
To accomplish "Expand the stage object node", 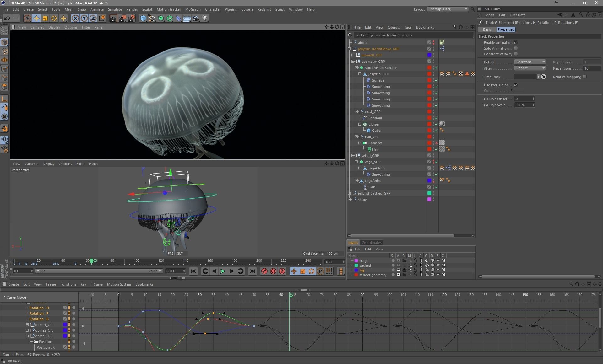I will tap(350, 200).
